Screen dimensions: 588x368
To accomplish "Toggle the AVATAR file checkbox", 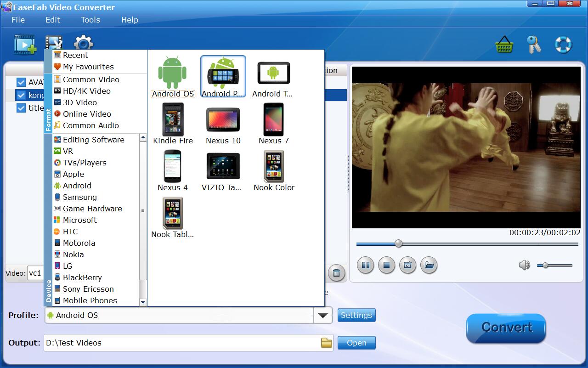I will point(21,82).
